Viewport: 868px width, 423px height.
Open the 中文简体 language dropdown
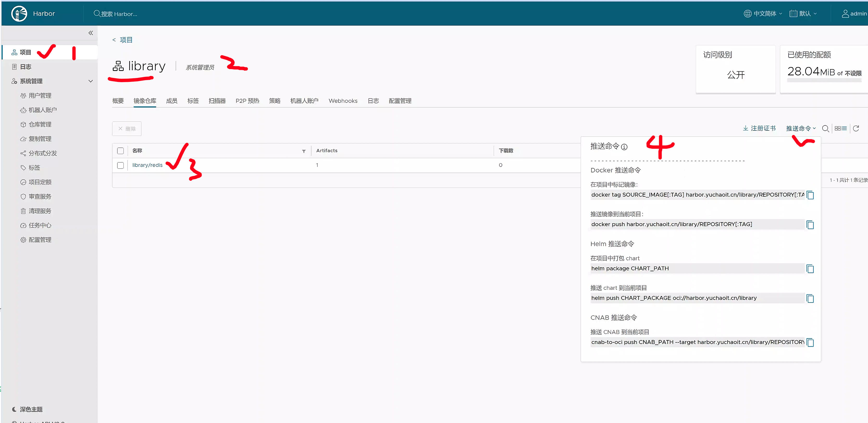click(763, 14)
